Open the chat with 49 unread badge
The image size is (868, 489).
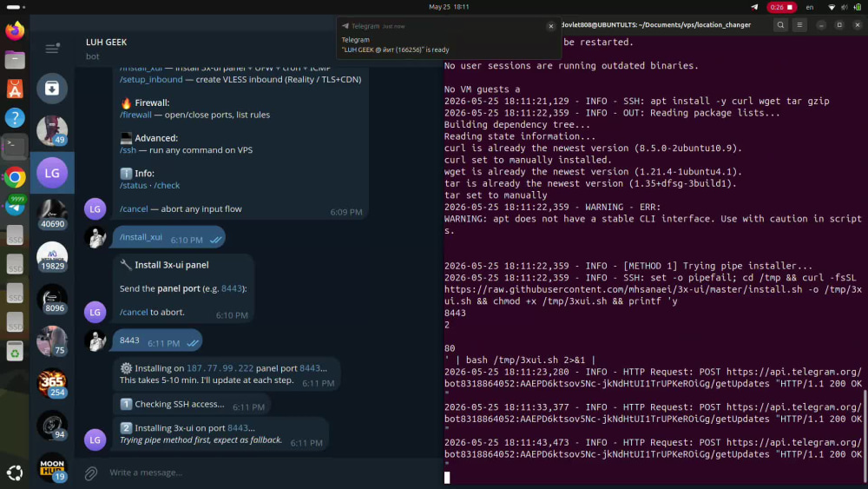tap(52, 130)
